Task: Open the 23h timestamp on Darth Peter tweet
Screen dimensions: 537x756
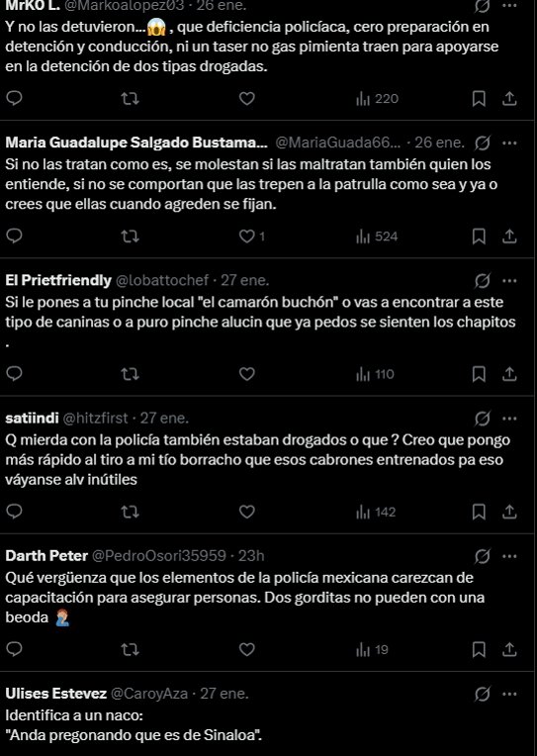Action: [x=251, y=556]
